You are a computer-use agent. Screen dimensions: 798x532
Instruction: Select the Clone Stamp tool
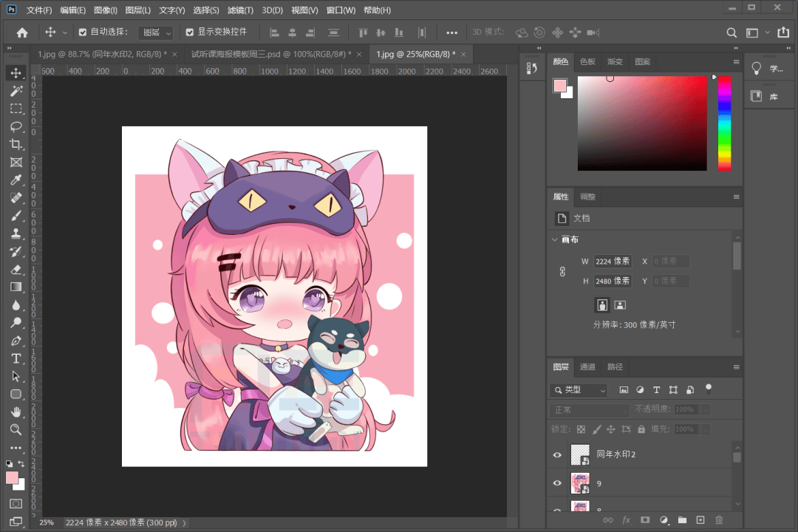tap(16, 233)
